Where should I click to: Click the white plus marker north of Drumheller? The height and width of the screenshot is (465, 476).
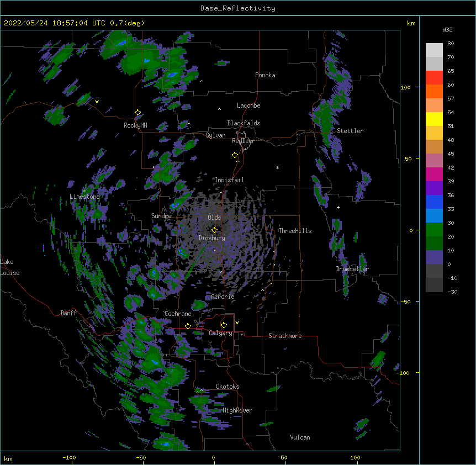(x=338, y=207)
